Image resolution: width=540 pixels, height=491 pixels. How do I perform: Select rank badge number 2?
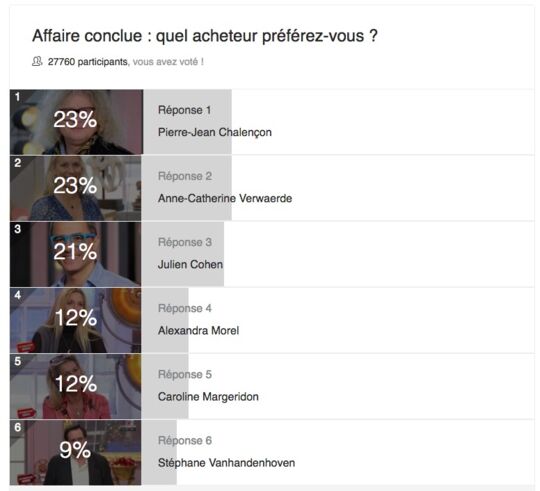click(x=18, y=163)
